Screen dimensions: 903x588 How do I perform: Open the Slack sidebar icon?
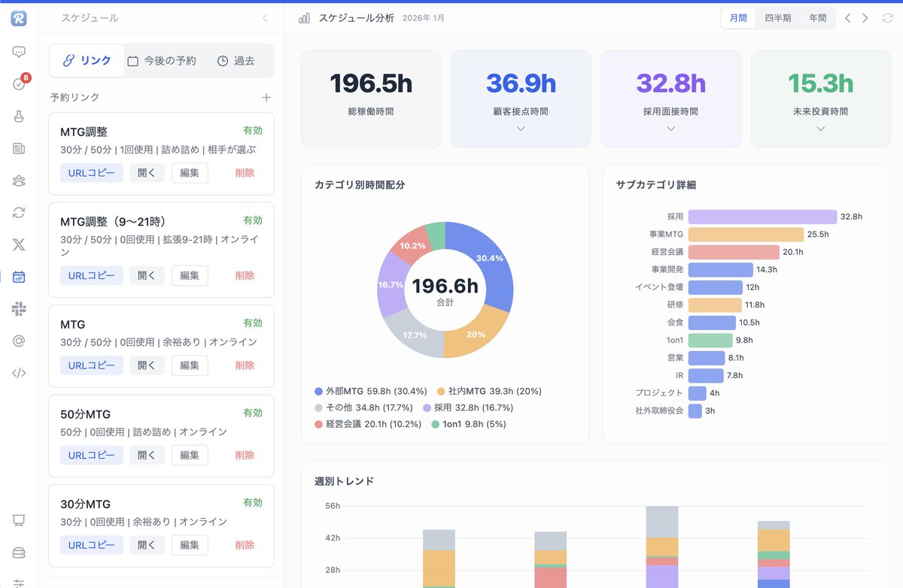19,308
